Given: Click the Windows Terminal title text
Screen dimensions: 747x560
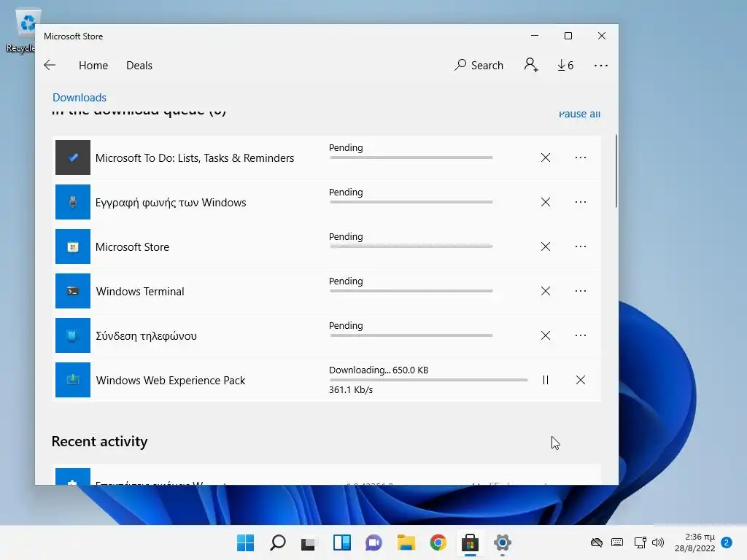Looking at the screenshot, I should click(x=140, y=292).
